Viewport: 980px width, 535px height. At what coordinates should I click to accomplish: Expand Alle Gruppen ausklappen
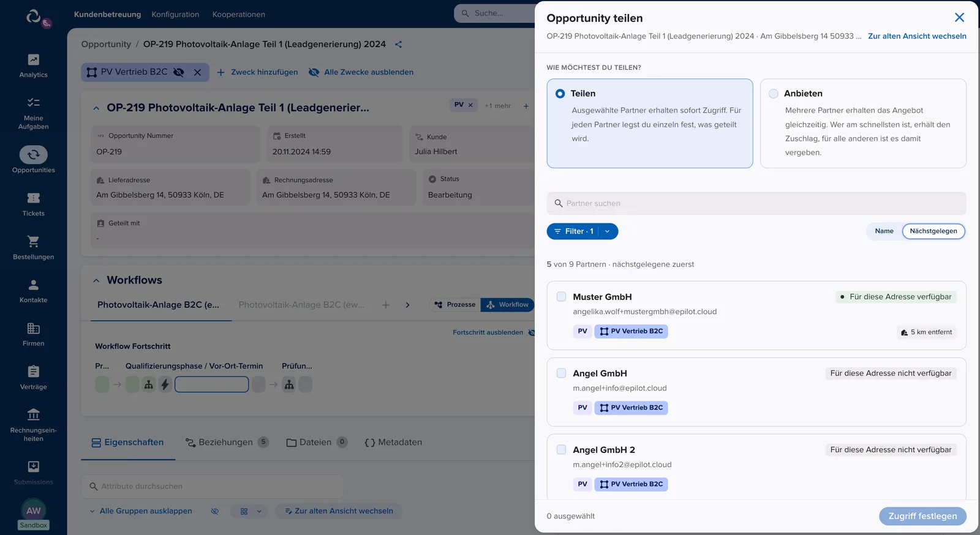pos(141,511)
